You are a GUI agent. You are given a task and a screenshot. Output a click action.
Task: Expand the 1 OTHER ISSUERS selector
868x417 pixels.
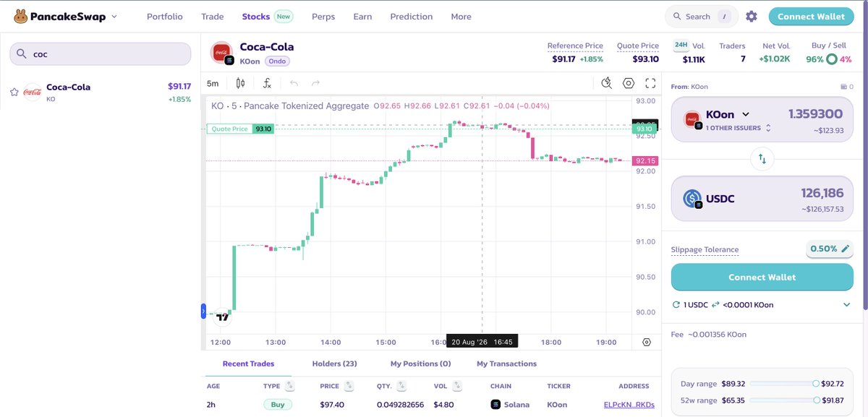coord(738,128)
